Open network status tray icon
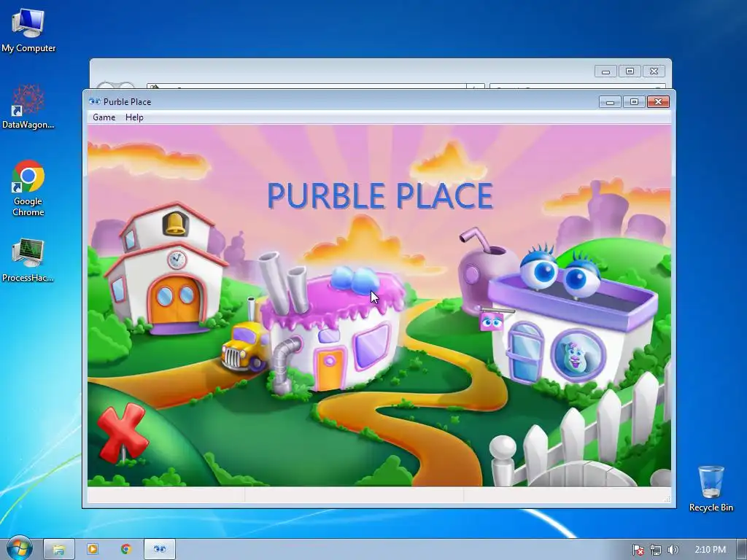 pos(656,550)
